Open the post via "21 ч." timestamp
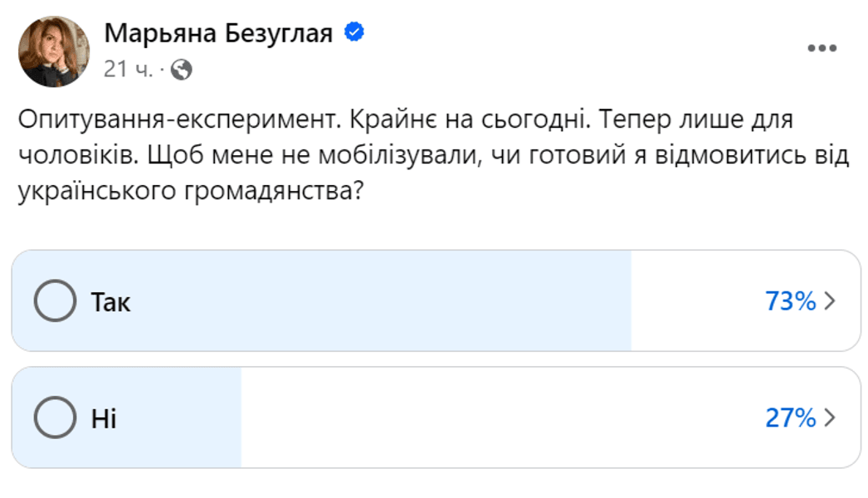Screen dimensions: 868x498 [x=127, y=71]
